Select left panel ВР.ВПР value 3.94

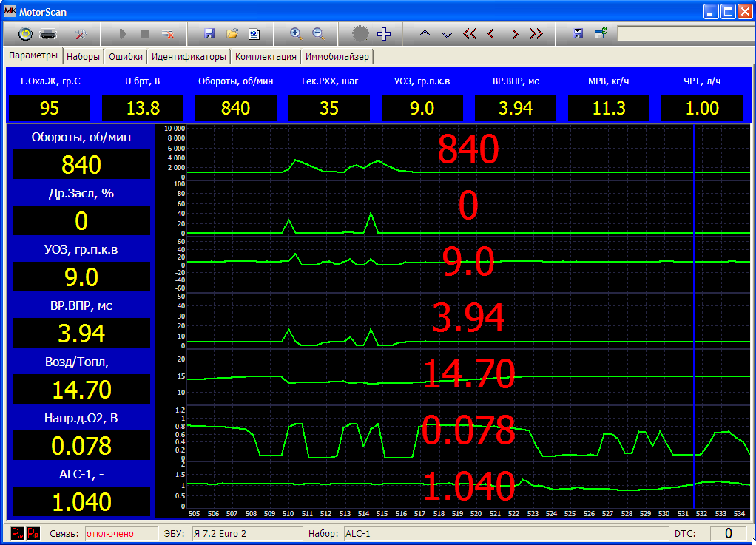tap(81, 333)
